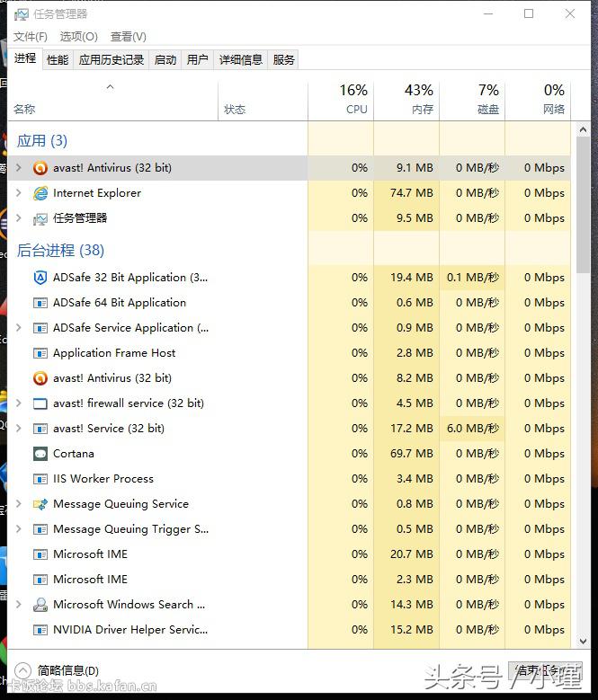Viewport: 598px width, 700px height.
Task: Open the 选项(O) menu
Action: pyautogui.click(x=78, y=37)
